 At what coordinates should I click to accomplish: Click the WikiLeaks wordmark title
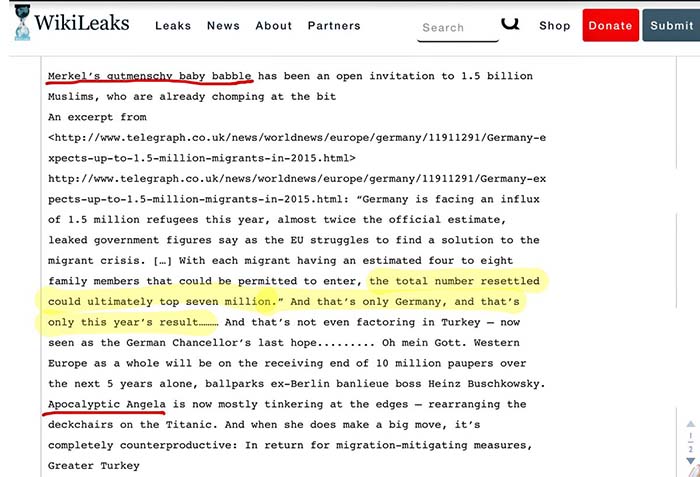[82, 23]
